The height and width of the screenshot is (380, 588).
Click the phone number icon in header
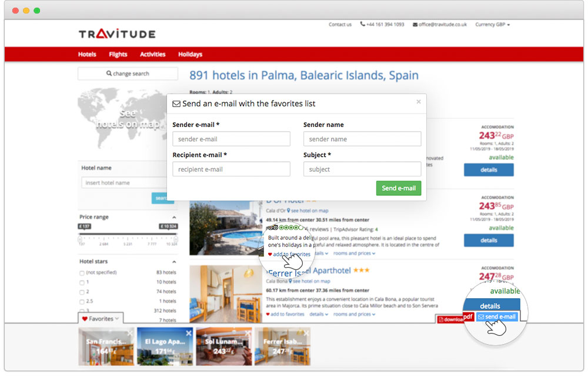coord(363,24)
